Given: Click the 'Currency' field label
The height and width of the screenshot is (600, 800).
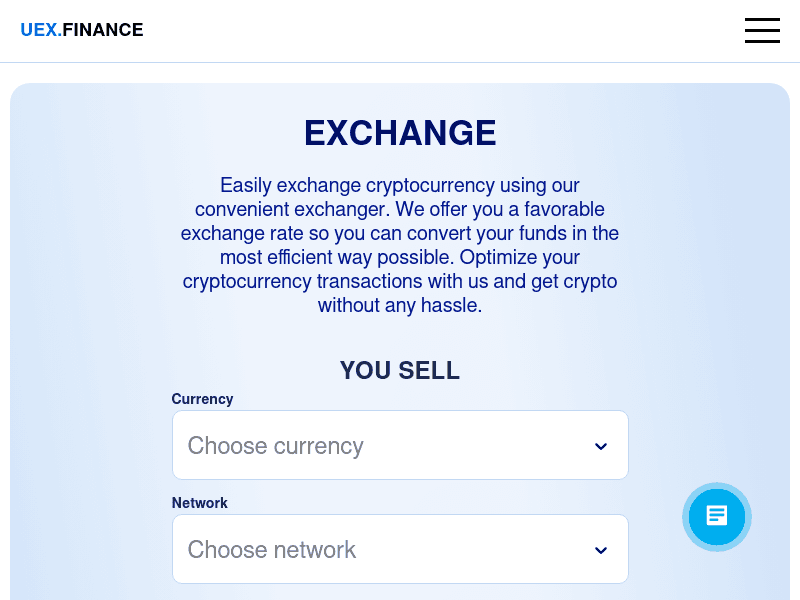Looking at the screenshot, I should [202, 399].
